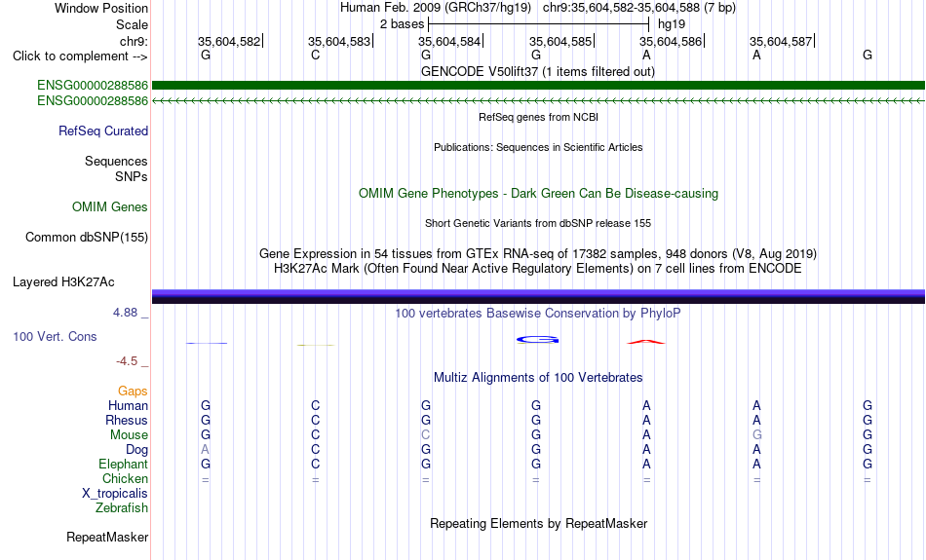Select the Human species row label
Viewport: 926px width, 560px height.
[128, 405]
